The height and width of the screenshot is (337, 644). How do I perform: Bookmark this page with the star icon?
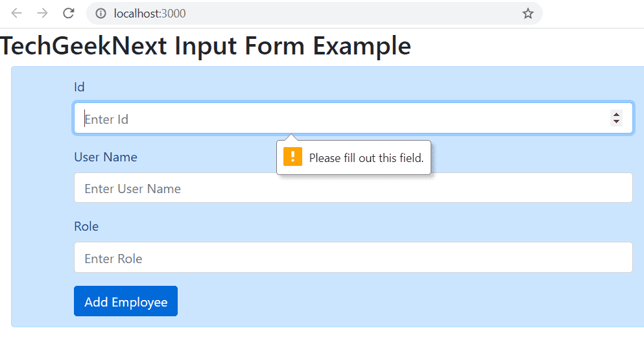point(528,14)
